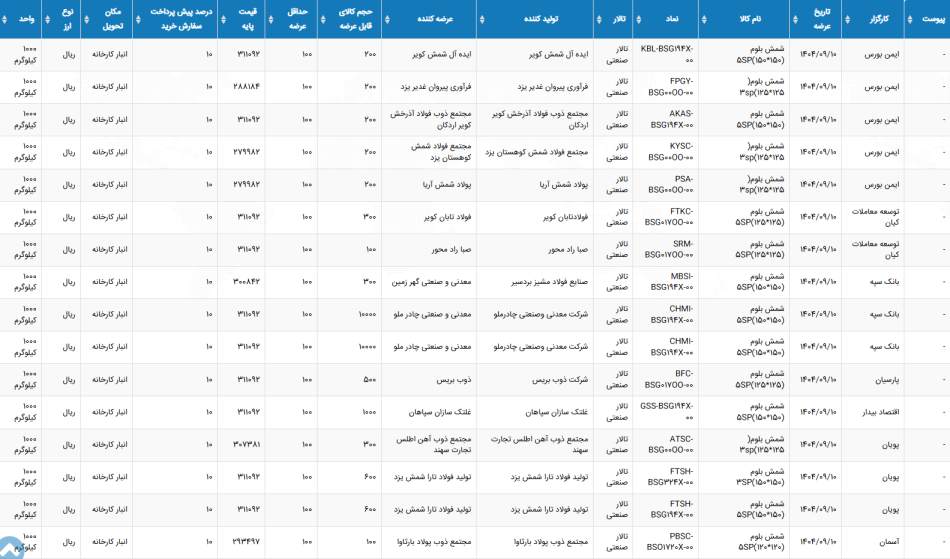Click base price ۳۰۷۳۸۱

247,445
